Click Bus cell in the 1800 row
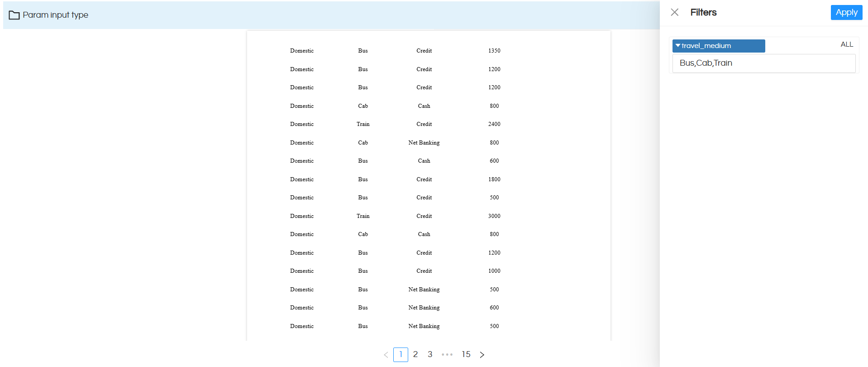868x367 pixels. click(363, 179)
